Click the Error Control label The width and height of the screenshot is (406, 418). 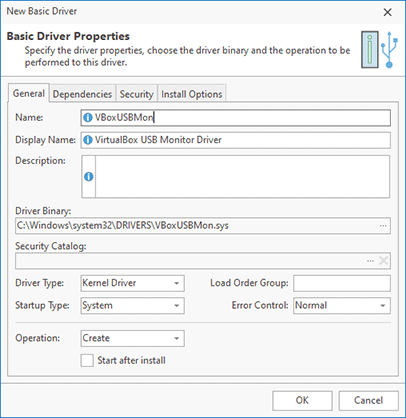(260, 306)
